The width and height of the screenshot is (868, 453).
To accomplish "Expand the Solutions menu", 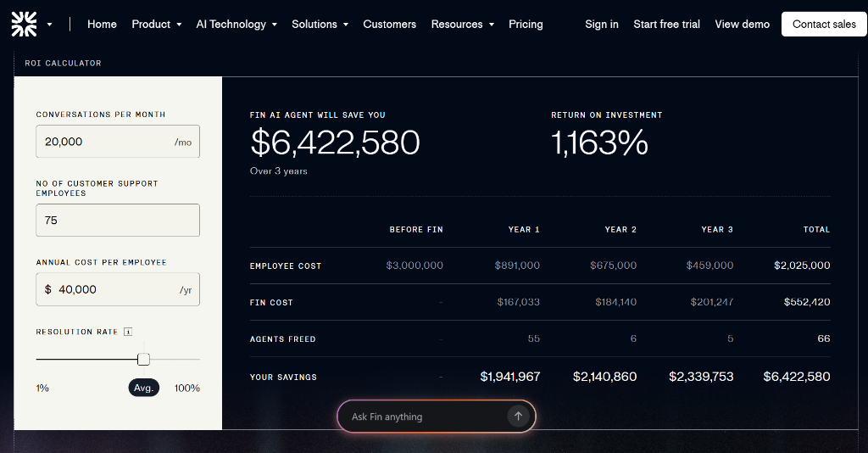I will click(x=320, y=25).
